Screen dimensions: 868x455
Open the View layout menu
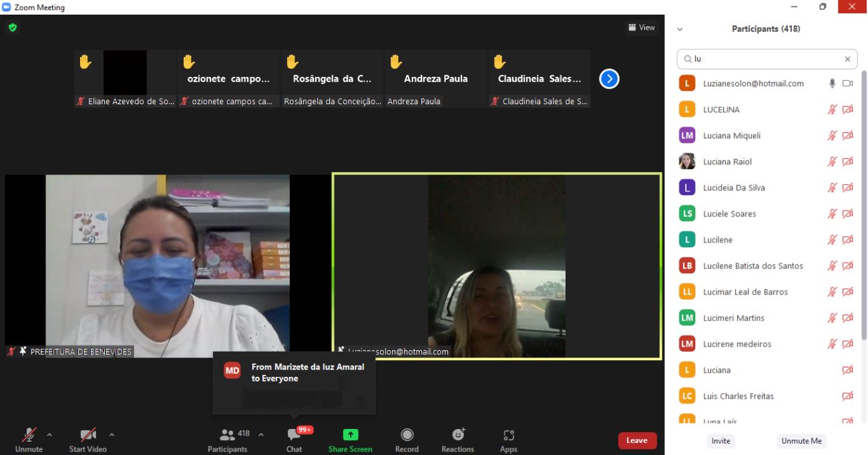tap(642, 27)
